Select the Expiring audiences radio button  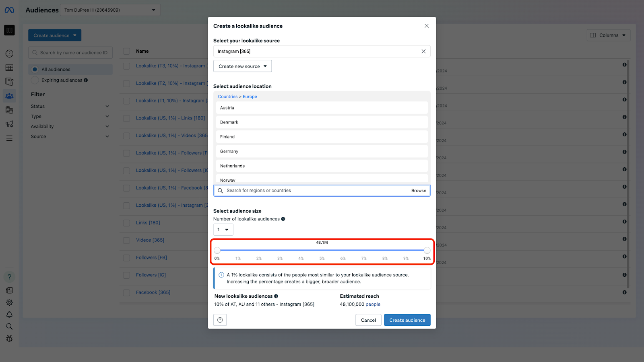coord(35,80)
